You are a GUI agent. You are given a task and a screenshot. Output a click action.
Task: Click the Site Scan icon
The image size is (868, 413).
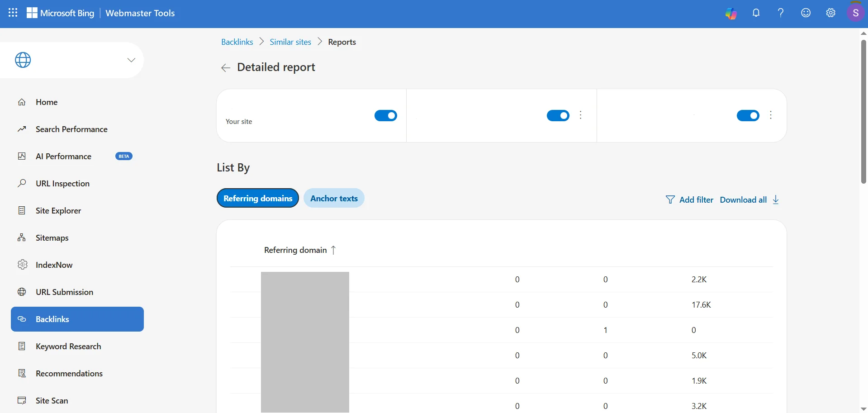tap(22, 400)
